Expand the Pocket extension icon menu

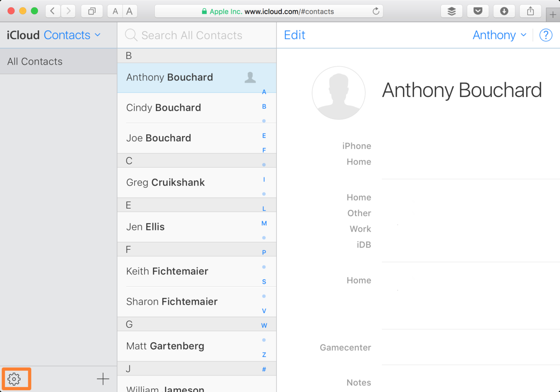tap(478, 11)
